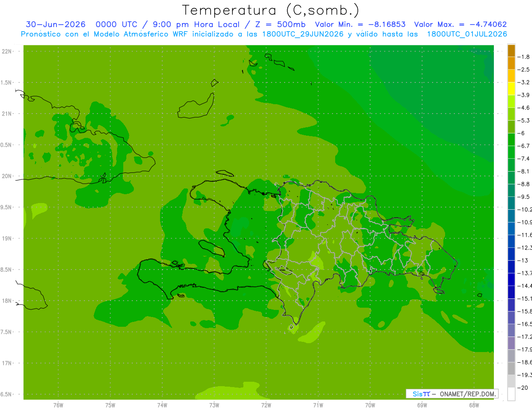
Task: Click the 'Temperatura (C,somb.)' chart title
Action: point(270,10)
